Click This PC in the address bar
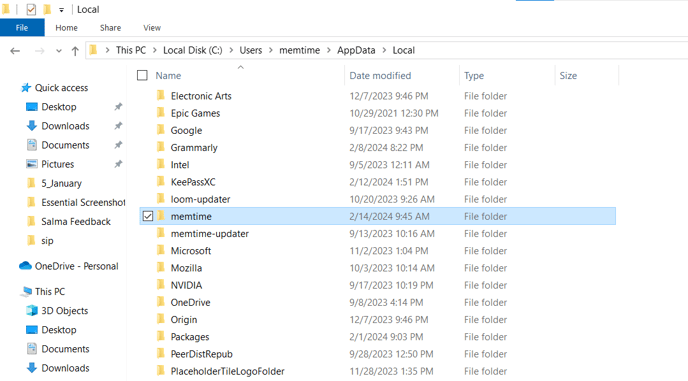The height and width of the screenshot is (381, 688). (x=131, y=50)
